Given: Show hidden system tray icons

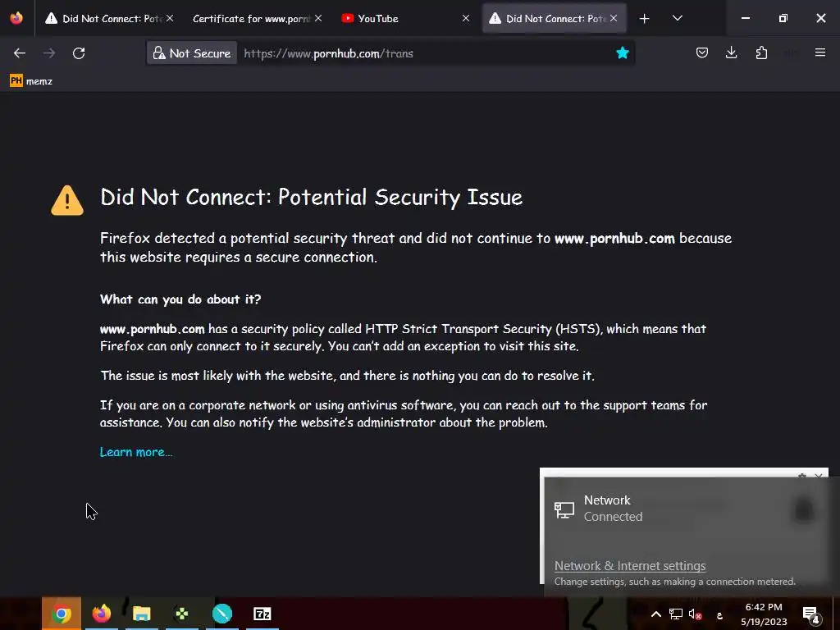Looking at the screenshot, I should pos(655,614).
